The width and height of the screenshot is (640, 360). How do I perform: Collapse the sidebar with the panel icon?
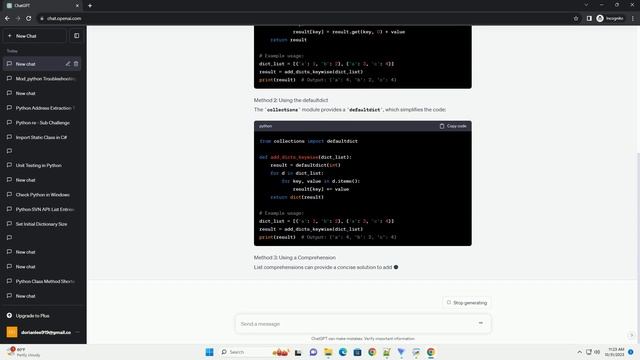coord(76,36)
